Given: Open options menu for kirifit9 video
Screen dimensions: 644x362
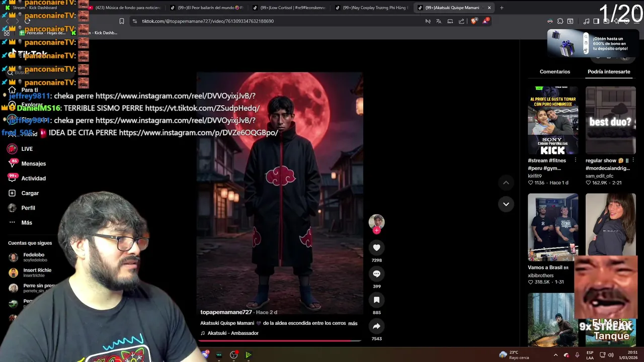Looking at the screenshot, I should point(576,160).
